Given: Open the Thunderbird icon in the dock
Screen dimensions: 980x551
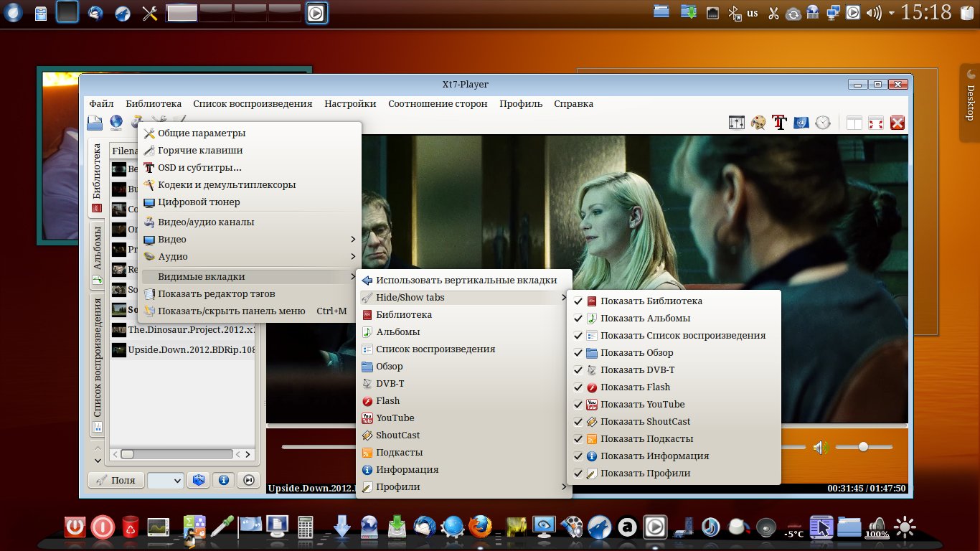Looking at the screenshot, I should (426, 527).
